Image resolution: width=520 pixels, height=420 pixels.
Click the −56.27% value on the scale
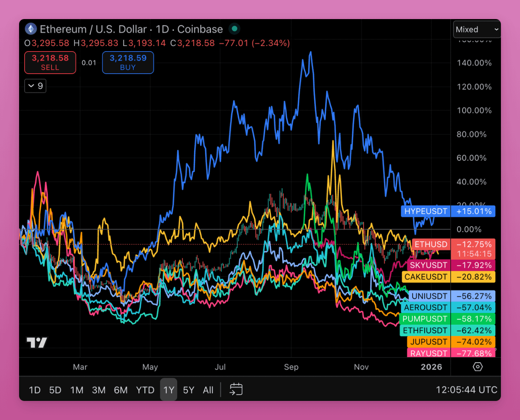click(x=474, y=296)
